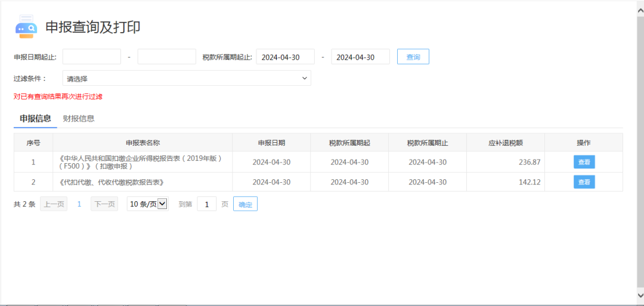Click the 申报日期起止 start date field

[x=92, y=57]
